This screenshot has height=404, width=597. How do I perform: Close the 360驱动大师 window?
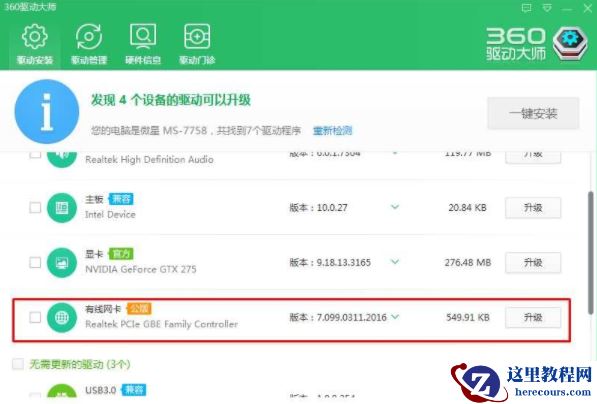(x=588, y=8)
